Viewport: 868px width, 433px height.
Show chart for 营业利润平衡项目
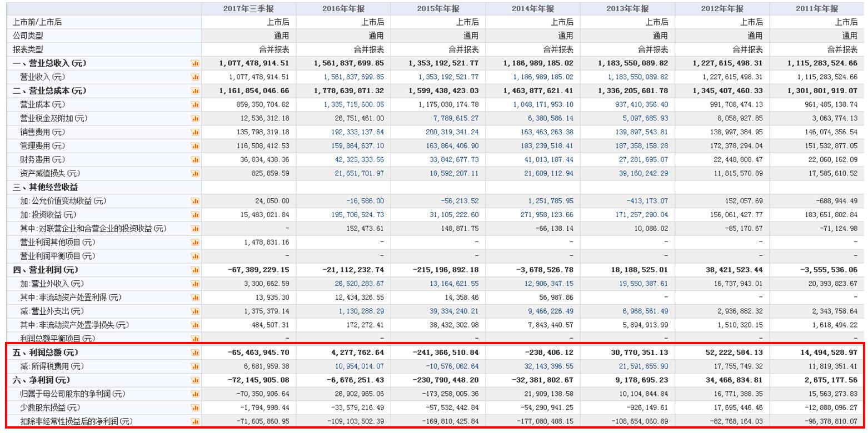pos(195,256)
